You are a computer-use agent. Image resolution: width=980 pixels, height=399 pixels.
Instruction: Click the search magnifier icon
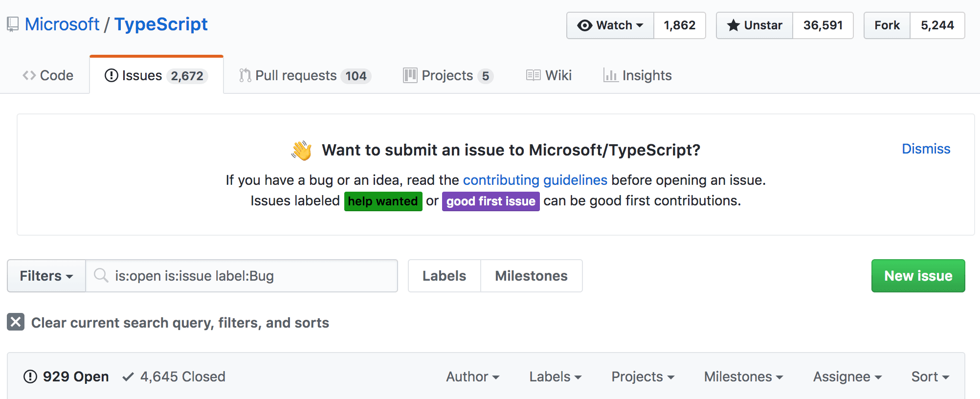[101, 275]
